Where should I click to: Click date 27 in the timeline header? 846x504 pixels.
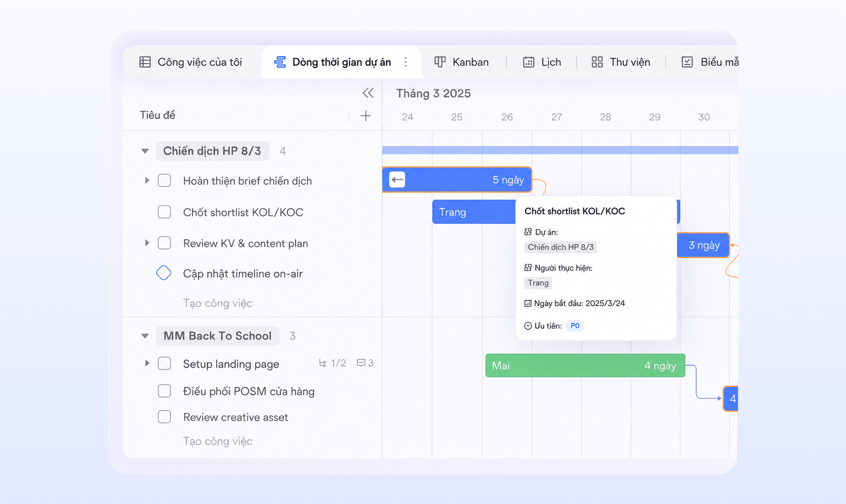click(557, 117)
